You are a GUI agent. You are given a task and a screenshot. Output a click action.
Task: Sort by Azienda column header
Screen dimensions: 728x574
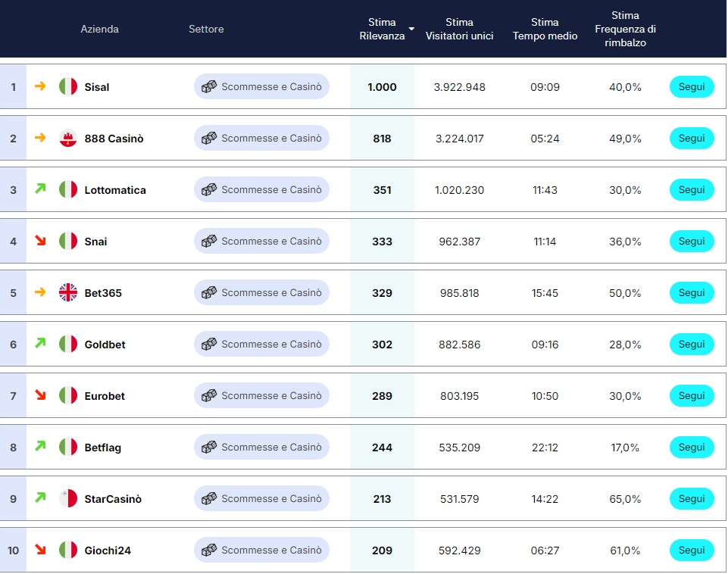point(100,29)
